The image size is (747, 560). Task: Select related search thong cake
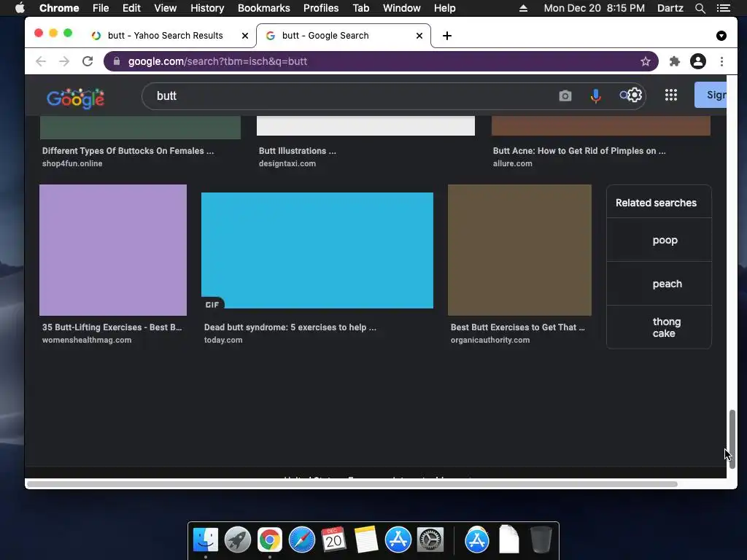[659, 327]
